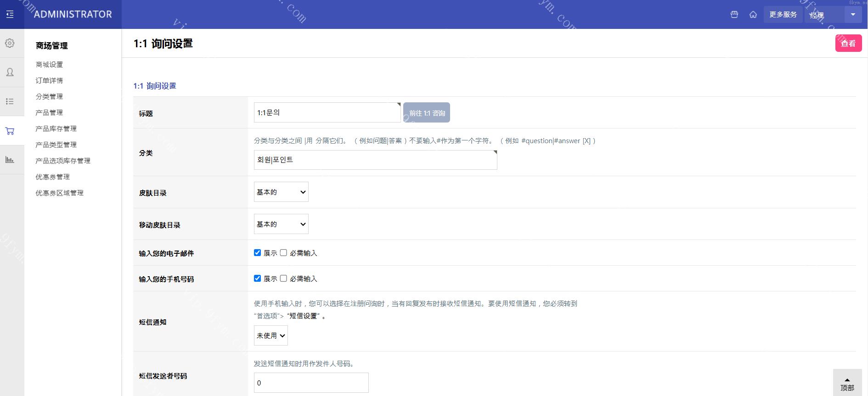Open member management user icon
868x396 pixels.
tap(10, 72)
